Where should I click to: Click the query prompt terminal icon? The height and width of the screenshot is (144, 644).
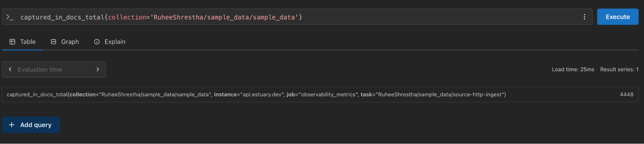click(10, 17)
